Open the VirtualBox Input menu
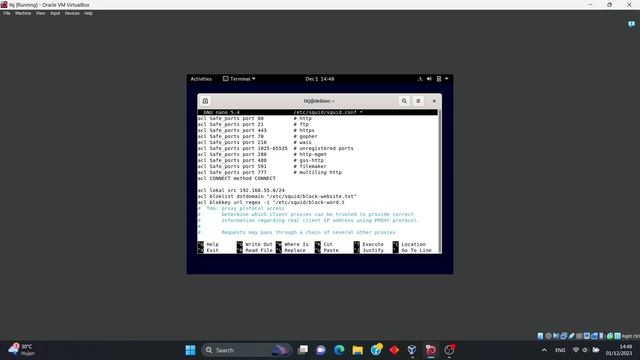This screenshot has width=640, height=360. (x=55, y=13)
